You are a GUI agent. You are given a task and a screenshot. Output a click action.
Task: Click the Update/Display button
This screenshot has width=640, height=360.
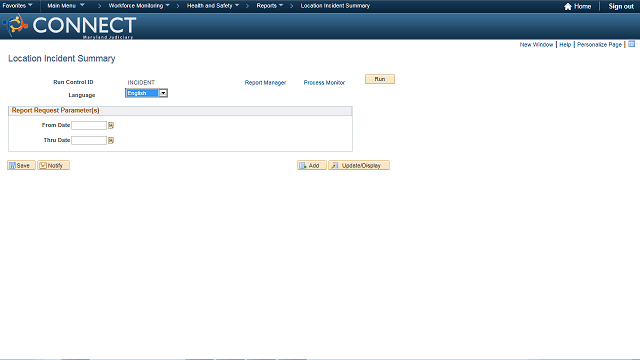pos(359,165)
